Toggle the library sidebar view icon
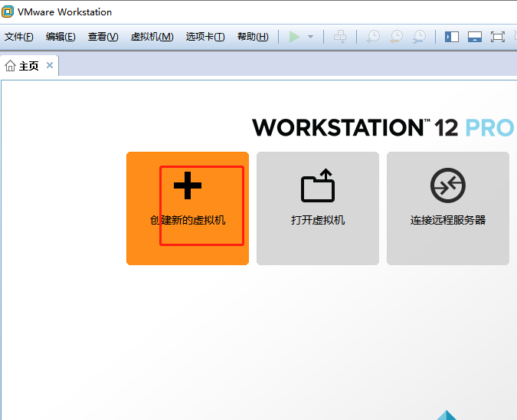 [452, 37]
